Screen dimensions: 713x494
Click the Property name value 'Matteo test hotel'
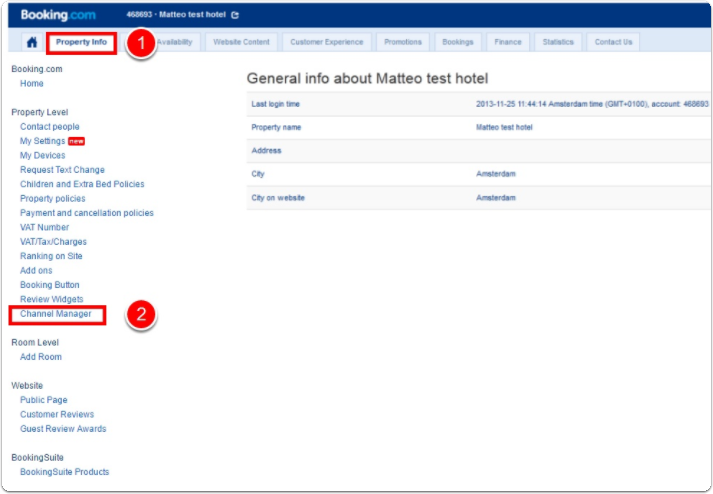(x=504, y=127)
